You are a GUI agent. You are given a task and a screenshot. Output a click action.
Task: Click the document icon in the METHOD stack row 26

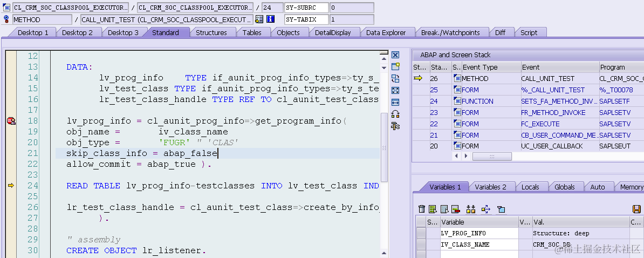click(x=457, y=78)
